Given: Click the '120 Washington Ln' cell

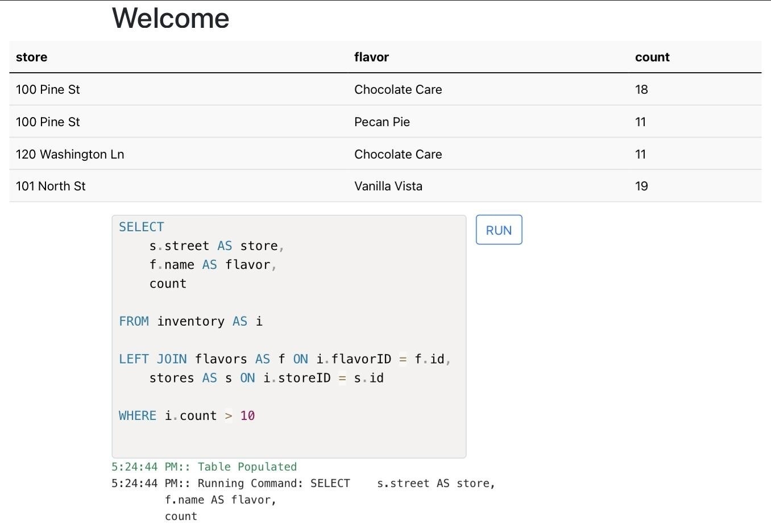Looking at the screenshot, I should 70,154.
